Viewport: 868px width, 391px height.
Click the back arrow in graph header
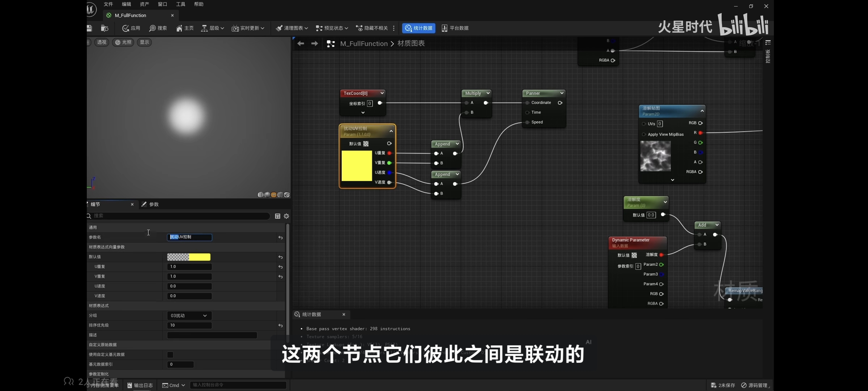(x=301, y=44)
